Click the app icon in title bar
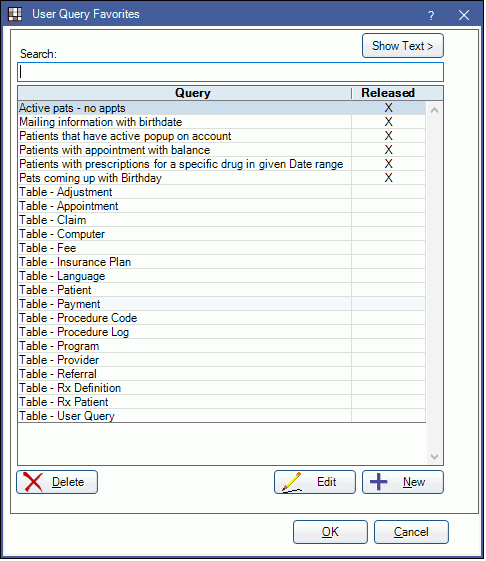 click(15, 15)
